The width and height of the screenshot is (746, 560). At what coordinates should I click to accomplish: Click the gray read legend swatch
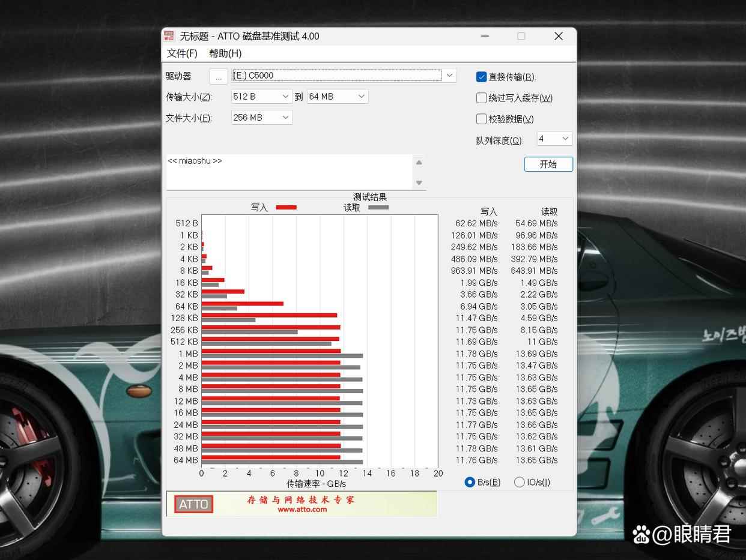pyautogui.click(x=378, y=208)
